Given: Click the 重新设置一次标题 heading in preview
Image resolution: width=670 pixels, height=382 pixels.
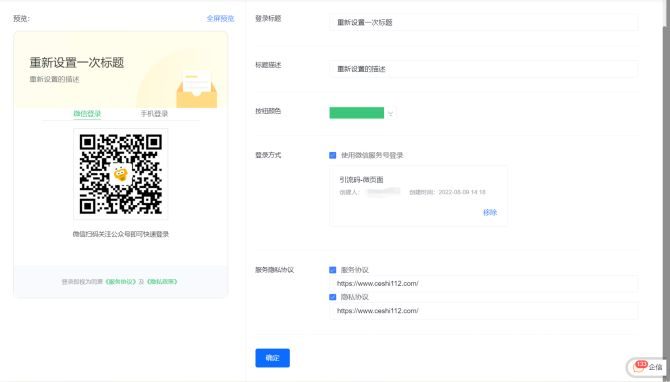Looking at the screenshot, I should 77,63.
